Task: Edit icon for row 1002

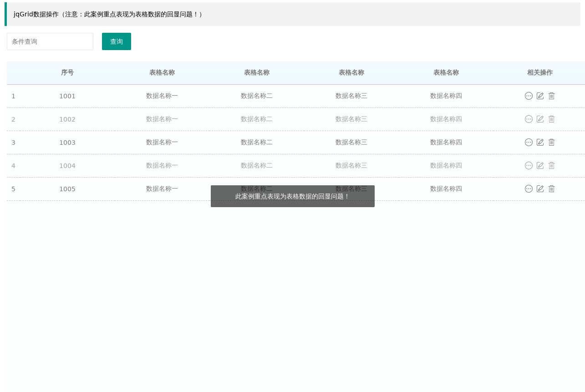Action: point(540,119)
